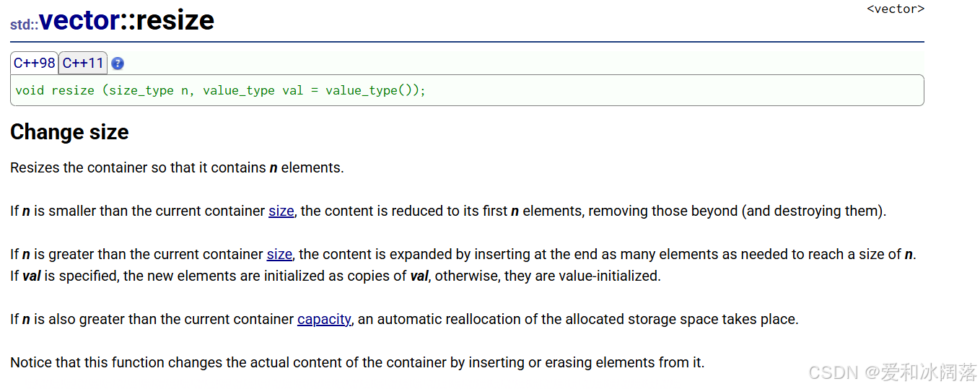Click the 'Resizes the container' sentence

click(177, 167)
